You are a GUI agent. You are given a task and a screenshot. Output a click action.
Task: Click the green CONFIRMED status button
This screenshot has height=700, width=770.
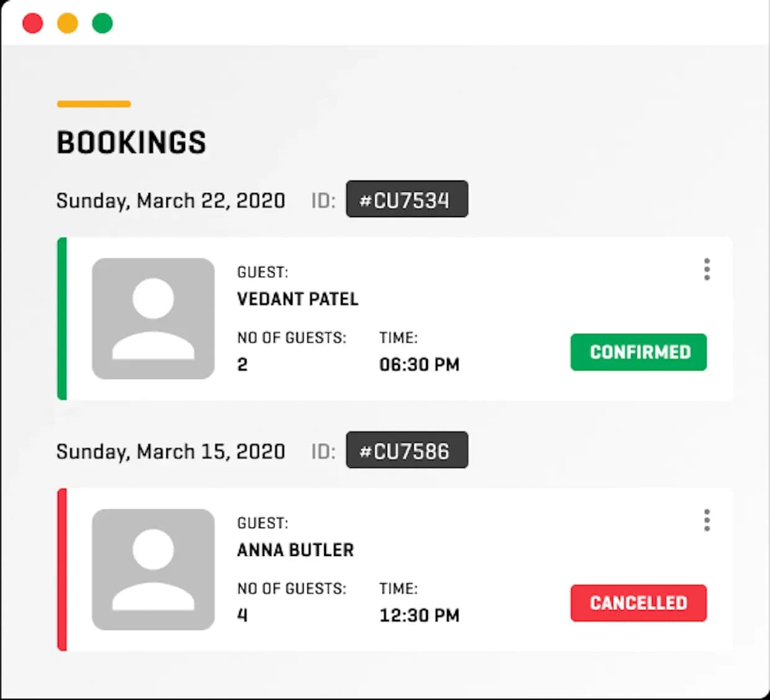[x=638, y=352]
